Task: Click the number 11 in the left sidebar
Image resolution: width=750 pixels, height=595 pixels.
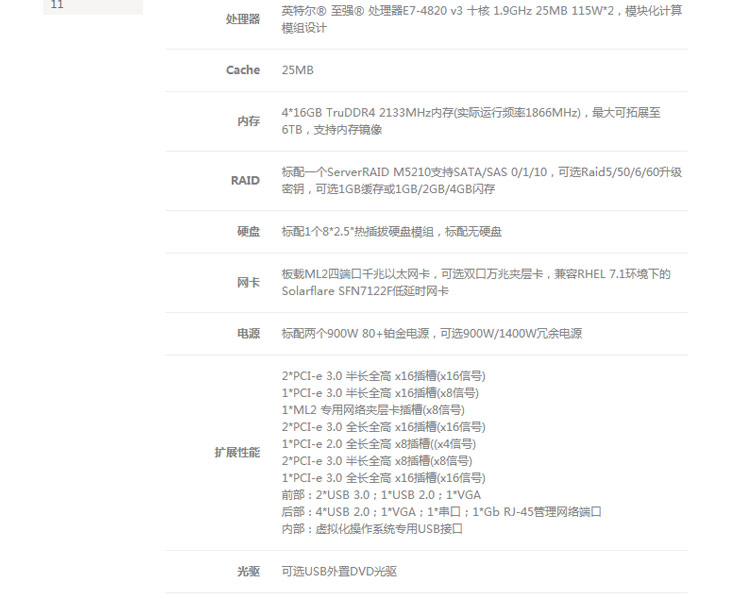Action: (x=57, y=5)
